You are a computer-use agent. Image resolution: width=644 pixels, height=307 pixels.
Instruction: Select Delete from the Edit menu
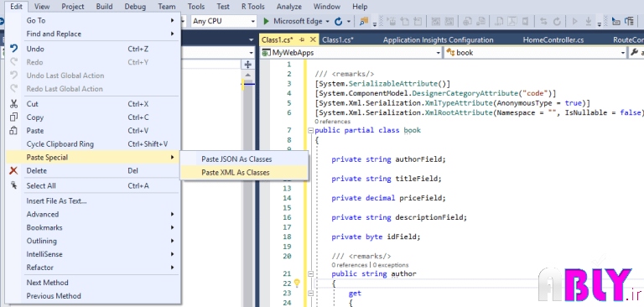93,170
